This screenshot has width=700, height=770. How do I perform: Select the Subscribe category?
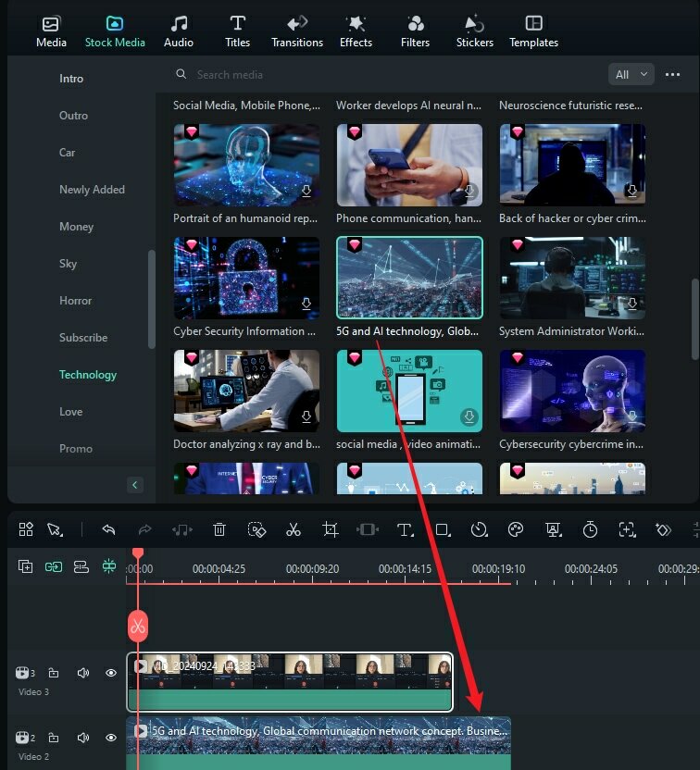click(x=83, y=338)
